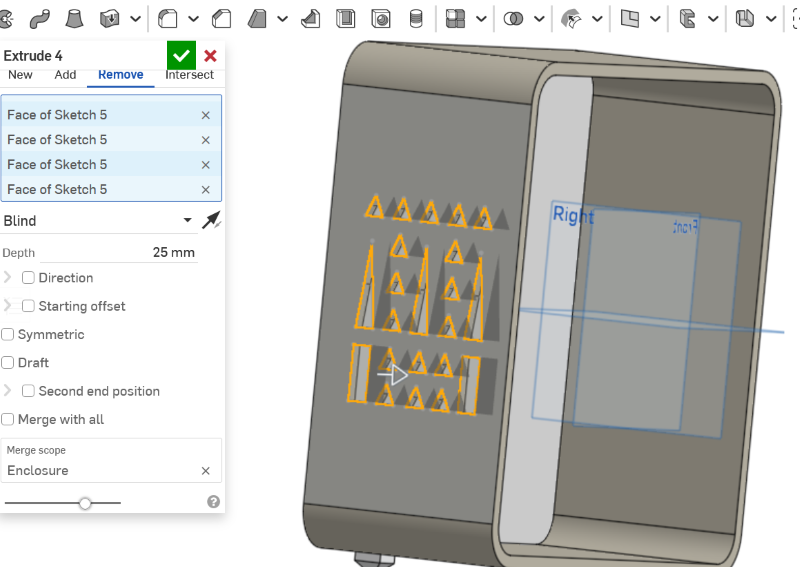Open the Sheet Metal dropdown arrow
The height and width of the screenshot is (567, 800).
(771, 19)
